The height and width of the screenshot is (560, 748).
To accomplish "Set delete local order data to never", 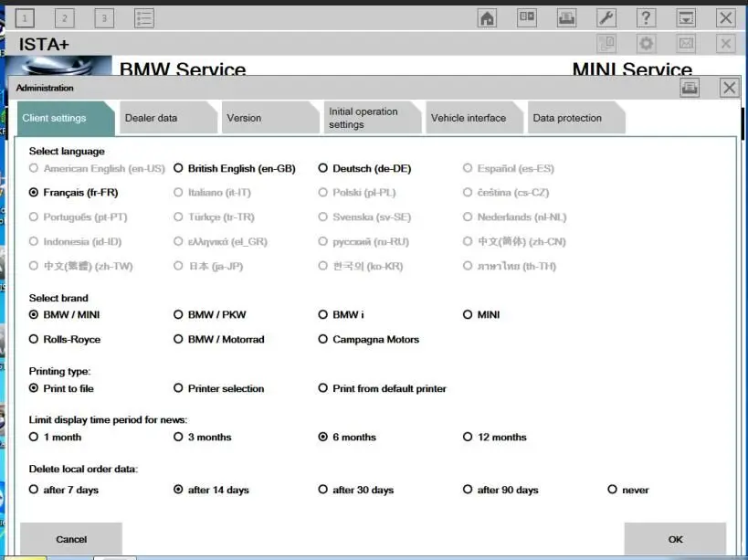I will pyautogui.click(x=628, y=490).
